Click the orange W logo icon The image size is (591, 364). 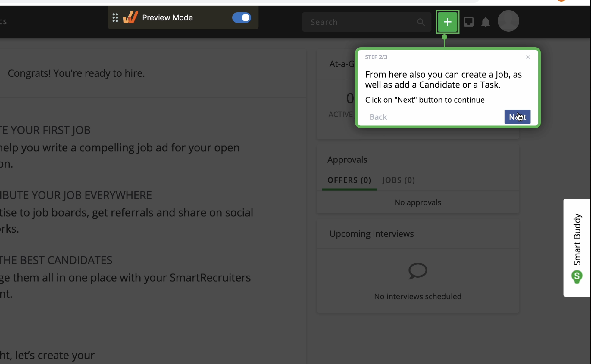[130, 17]
